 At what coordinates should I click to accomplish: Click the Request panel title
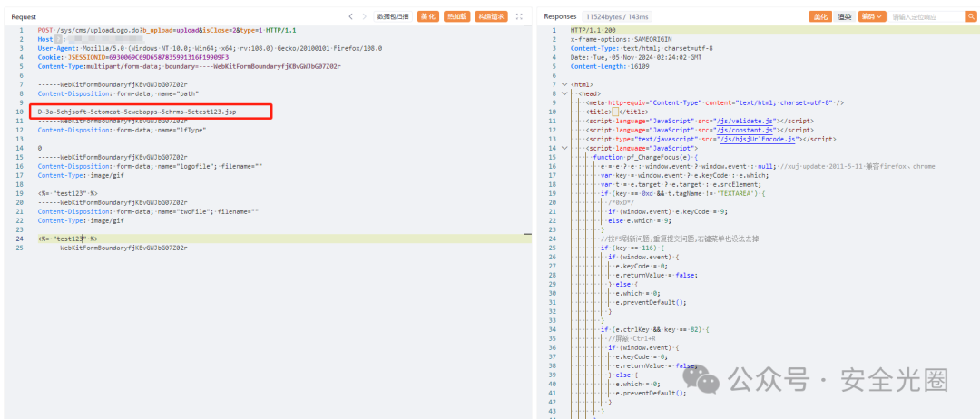[x=24, y=16]
